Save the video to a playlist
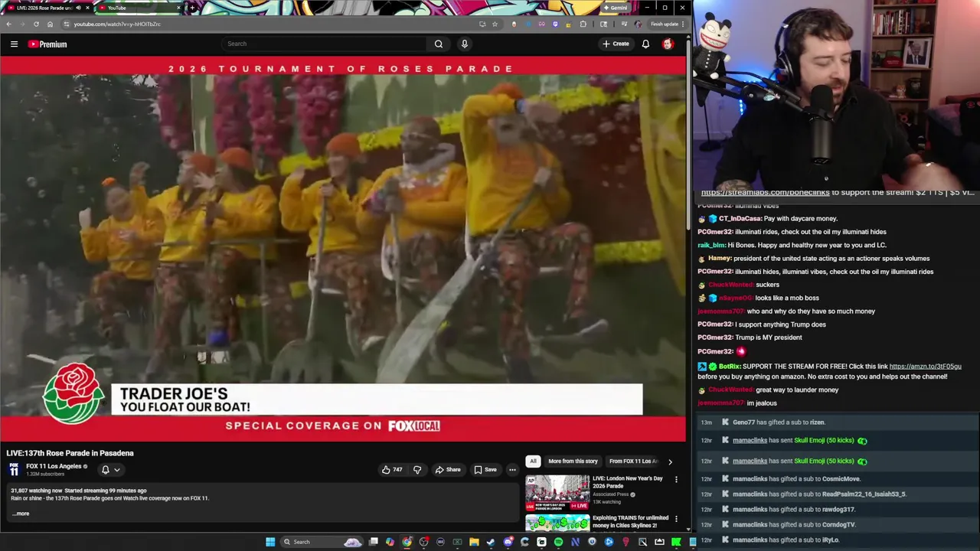 [x=485, y=469]
